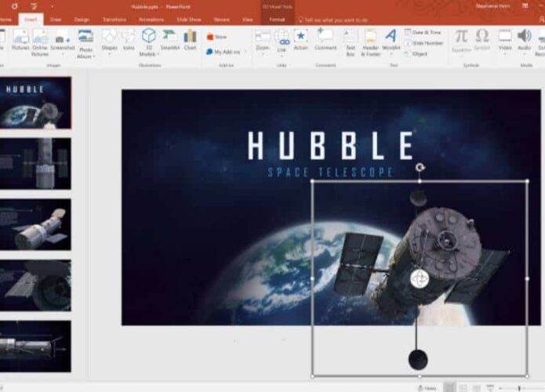Viewport: 545px width, 392px height.
Task: Open the Format tab under 3D Model Tools
Action: 277,20
